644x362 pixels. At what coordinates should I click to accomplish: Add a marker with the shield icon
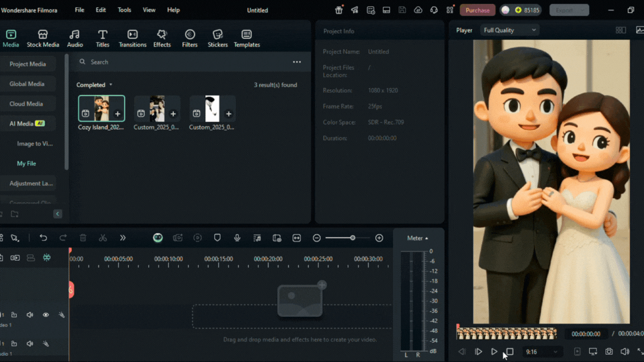coord(217,238)
